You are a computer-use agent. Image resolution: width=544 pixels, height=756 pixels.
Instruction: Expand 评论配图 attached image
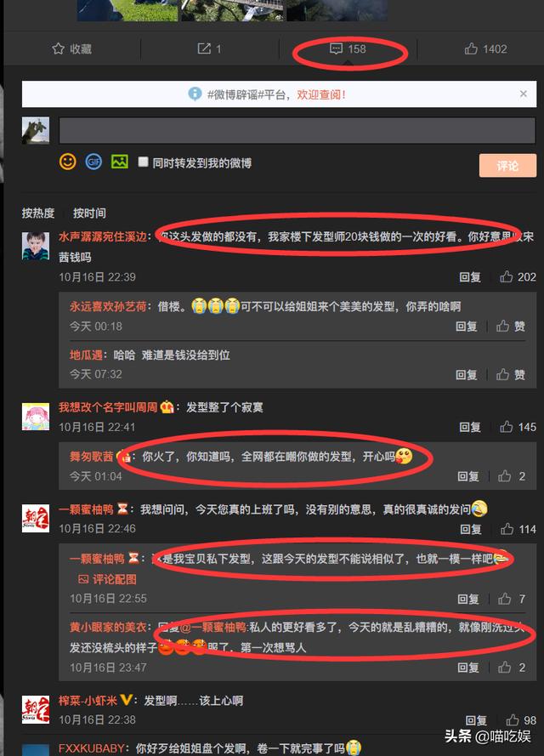coord(107,579)
